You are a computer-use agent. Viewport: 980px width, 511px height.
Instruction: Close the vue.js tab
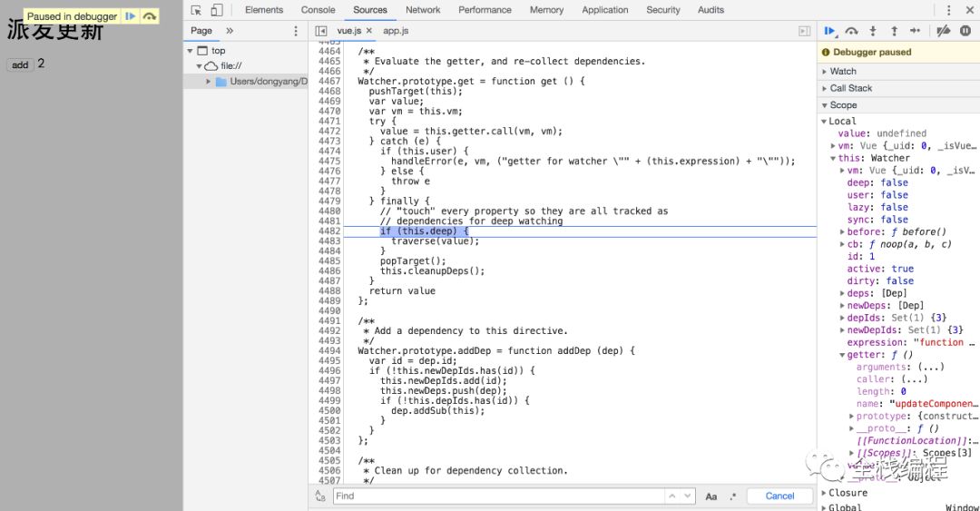[x=369, y=31]
